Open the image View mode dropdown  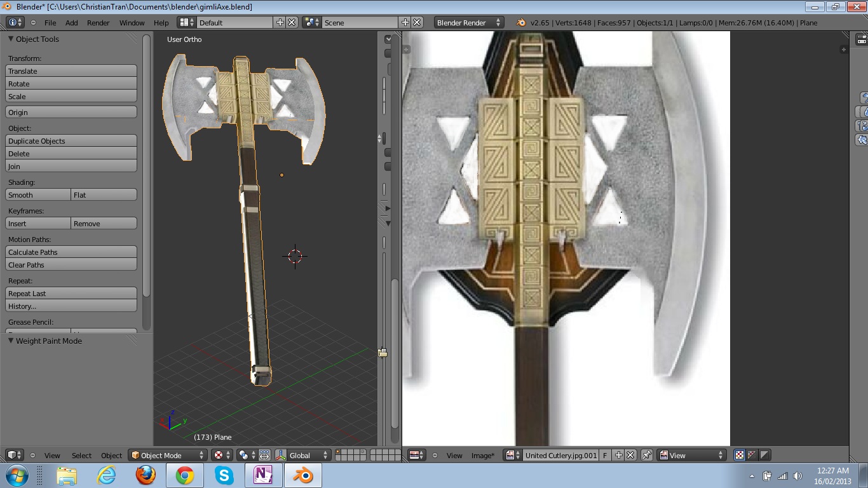click(x=691, y=455)
